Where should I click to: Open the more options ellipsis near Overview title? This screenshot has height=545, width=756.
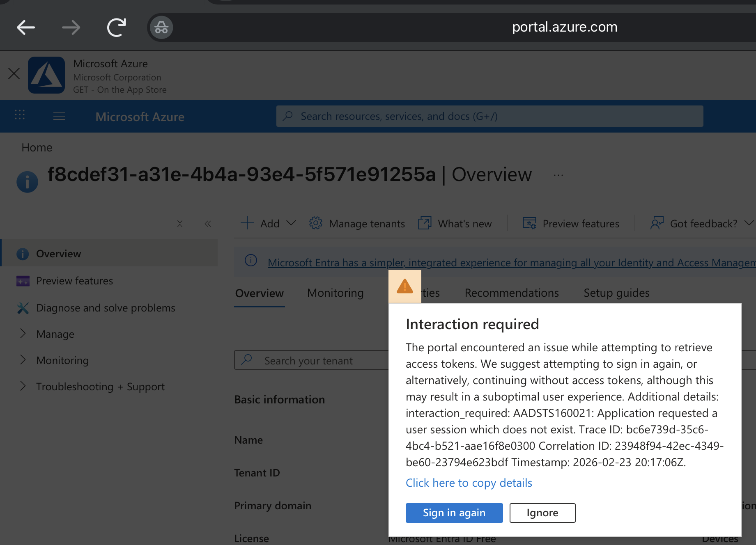(x=558, y=175)
